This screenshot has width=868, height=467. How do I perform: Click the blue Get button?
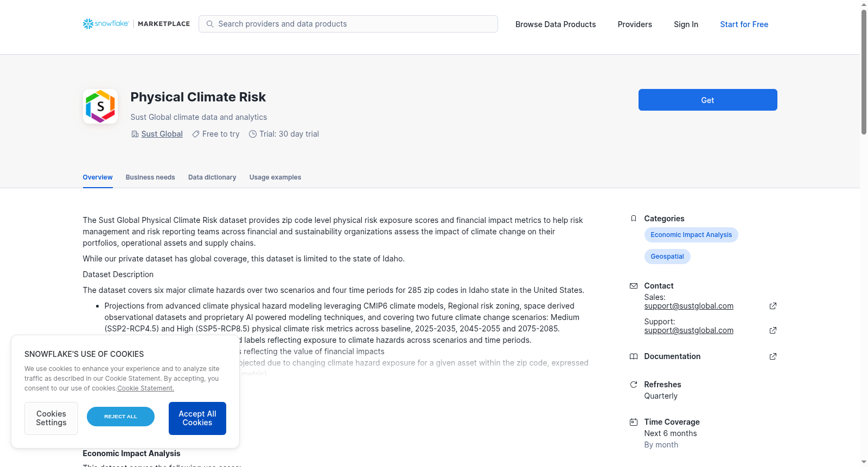pyautogui.click(x=707, y=100)
